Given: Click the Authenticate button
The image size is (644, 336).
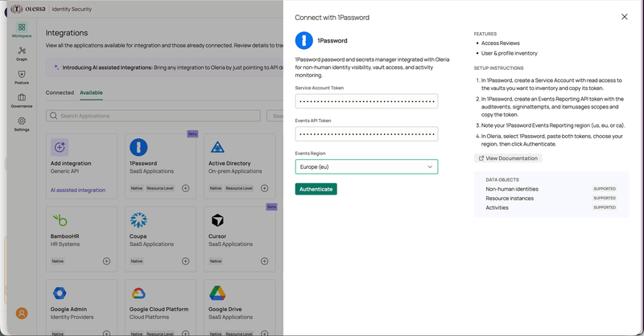Looking at the screenshot, I should [316, 189].
